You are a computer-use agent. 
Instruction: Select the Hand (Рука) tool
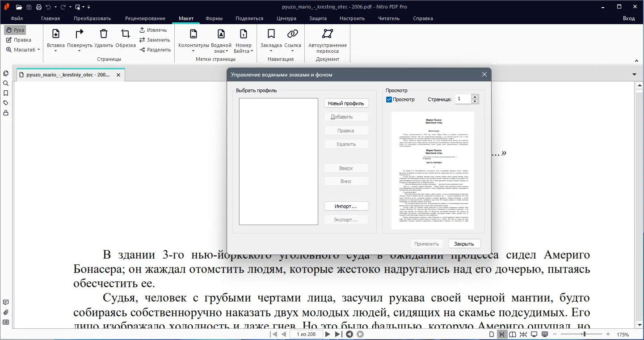pyautogui.click(x=15, y=30)
